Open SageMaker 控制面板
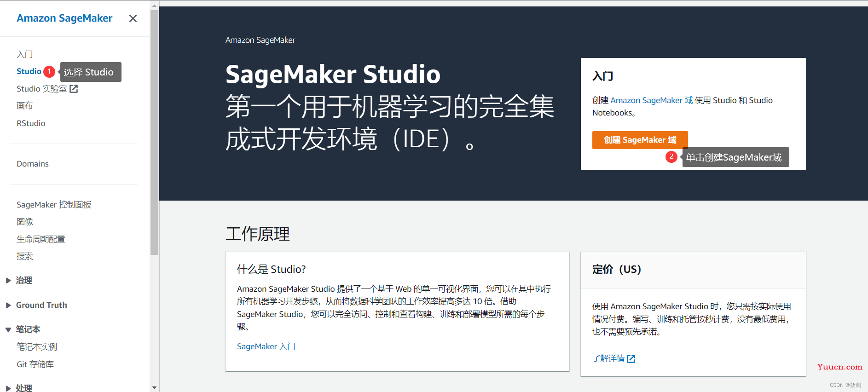Screen dimensions: 868x392 [54, 205]
